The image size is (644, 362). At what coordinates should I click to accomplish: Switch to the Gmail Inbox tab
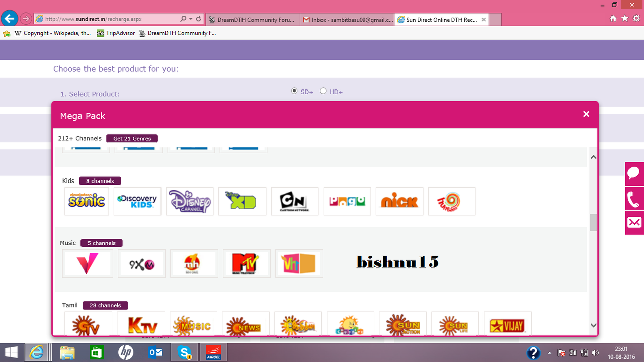(x=348, y=20)
